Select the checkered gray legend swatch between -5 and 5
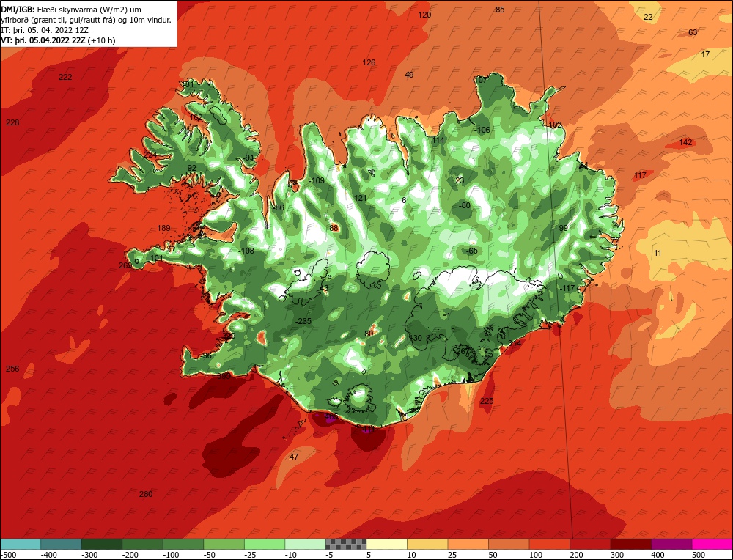This screenshot has height=560, width=733. [x=346, y=544]
